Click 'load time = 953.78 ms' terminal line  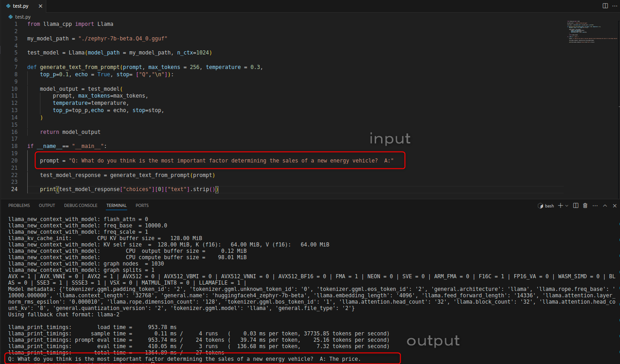(93, 327)
